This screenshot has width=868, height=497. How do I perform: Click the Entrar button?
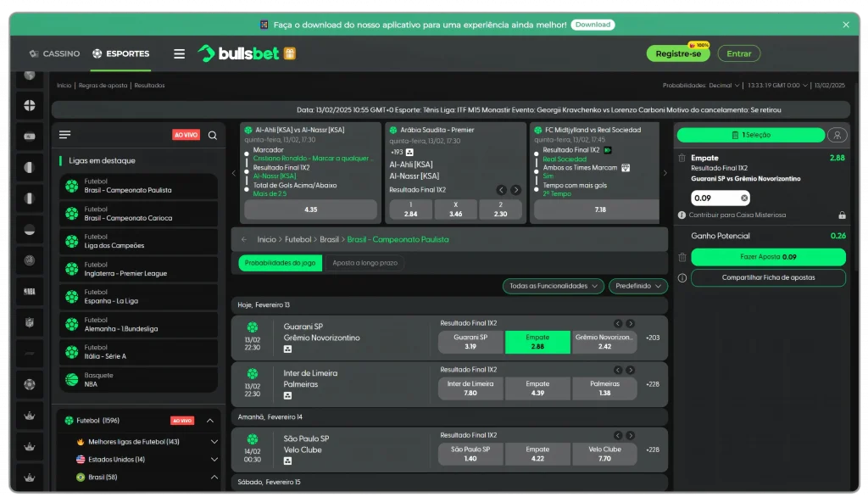[738, 53]
